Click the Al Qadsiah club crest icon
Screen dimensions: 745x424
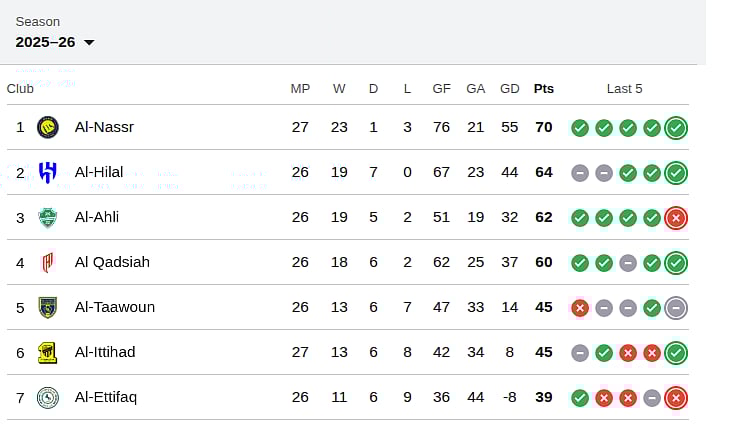47,262
